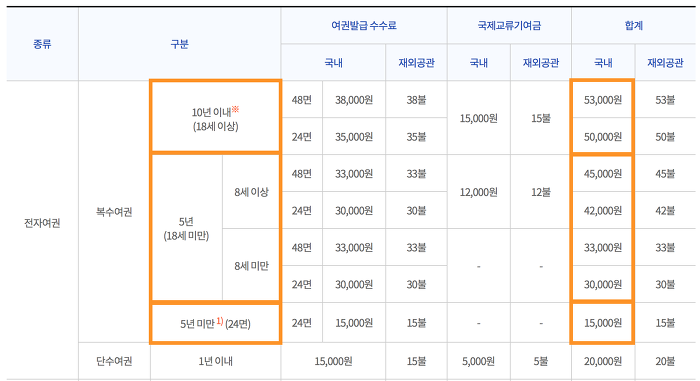Viewport: 700px width, 381px height.
Task: Click the '38불' cell
Action: pyautogui.click(x=416, y=100)
